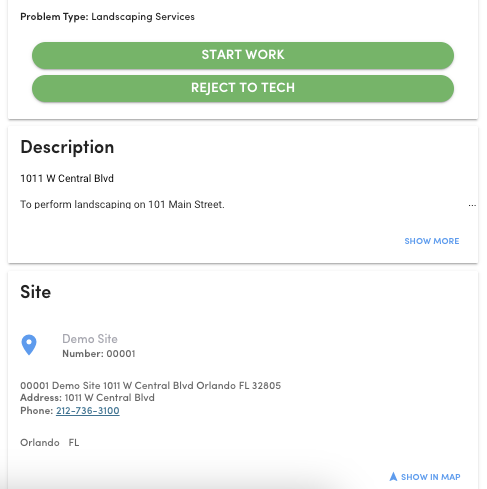The width and height of the screenshot is (487, 489).
Task: Open SHOW IN MAP link
Action: click(430, 477)
